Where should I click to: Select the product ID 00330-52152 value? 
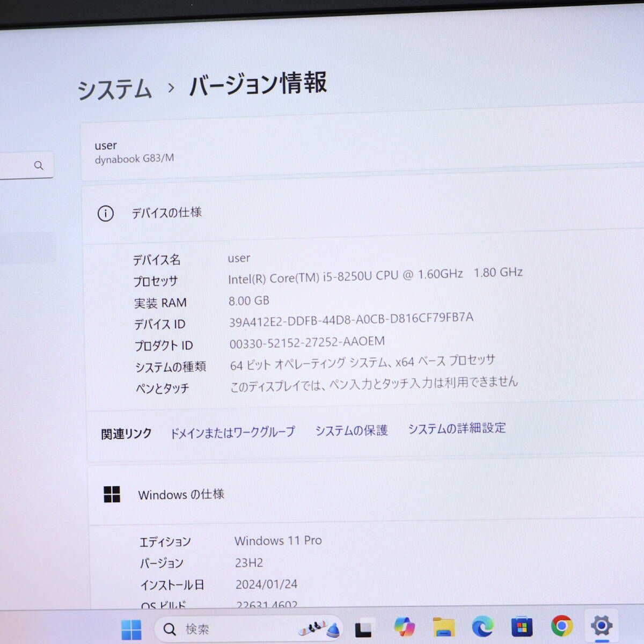pos(307,342)
